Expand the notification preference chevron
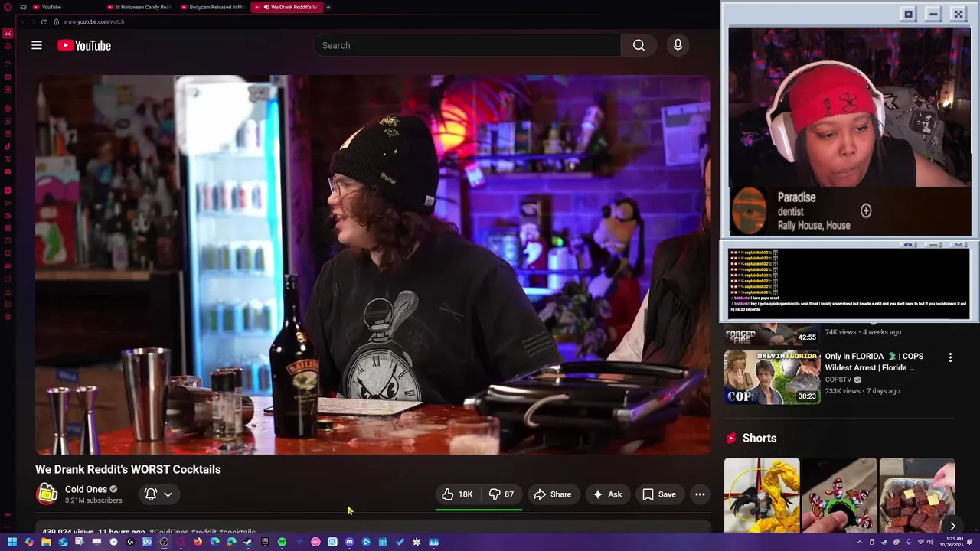The height and width of the screenshot is (551, 980). [168, 494]
